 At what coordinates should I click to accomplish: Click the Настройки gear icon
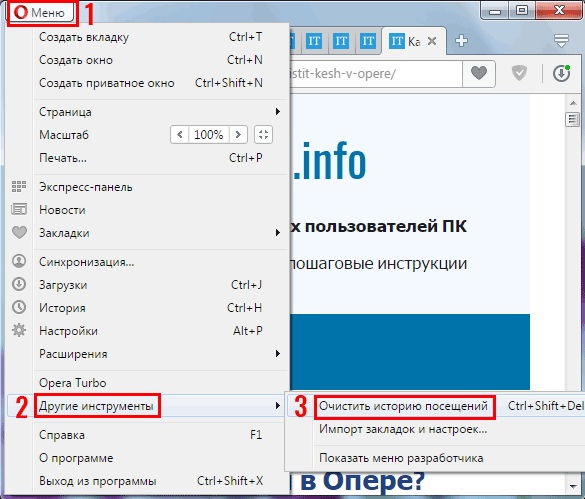tap(19, 330)
